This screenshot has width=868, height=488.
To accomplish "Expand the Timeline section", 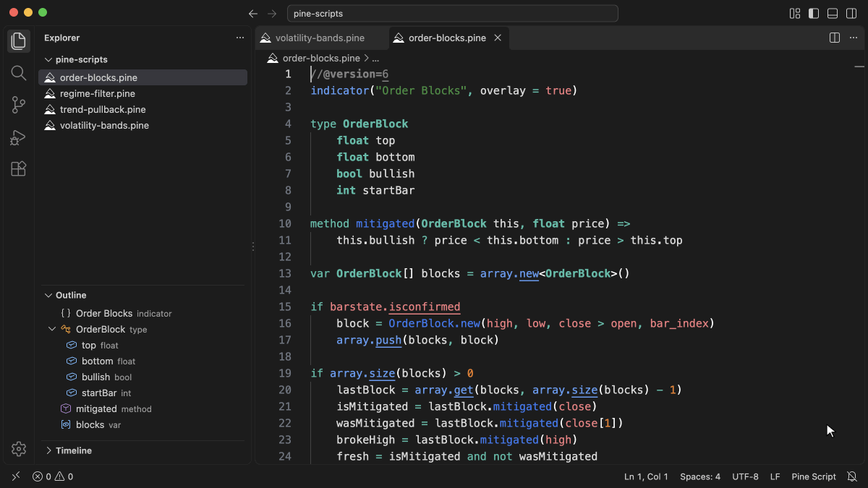I will [x=143, y=450].
